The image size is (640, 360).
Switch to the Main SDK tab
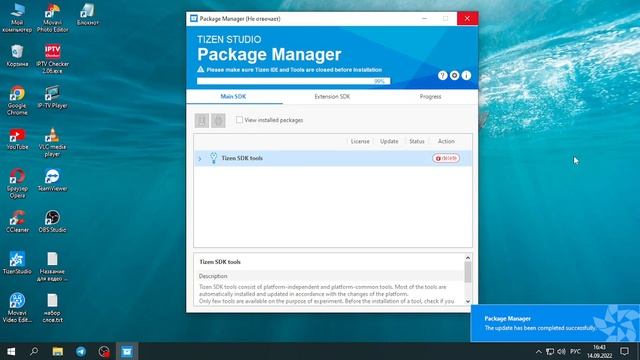(x=233, y=97)
